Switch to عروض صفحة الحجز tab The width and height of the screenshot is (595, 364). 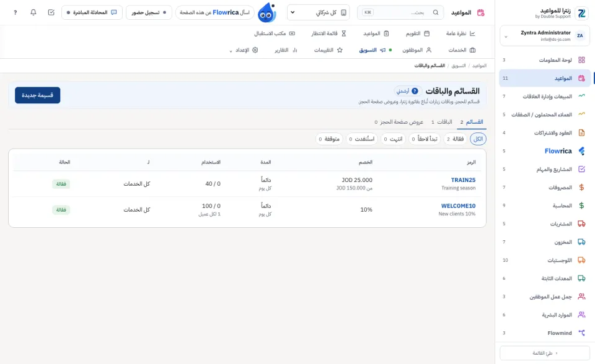coord(399,122)
